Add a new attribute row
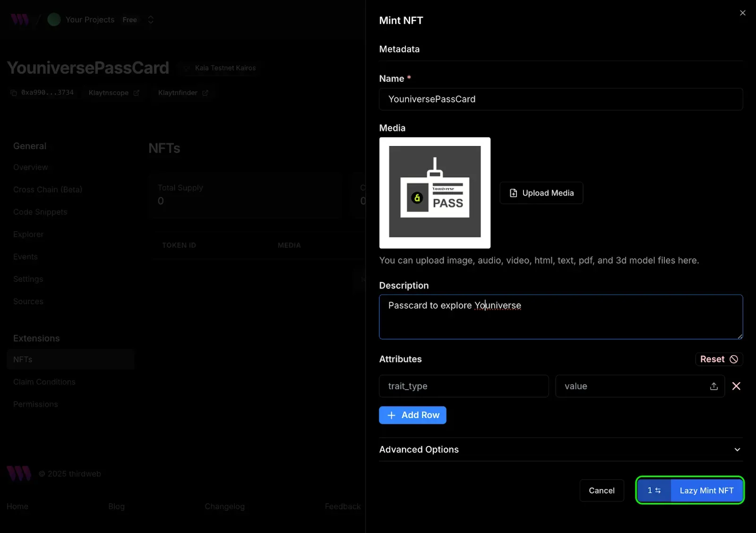Screen dimensions: 756x533 [x=412, y=415]
